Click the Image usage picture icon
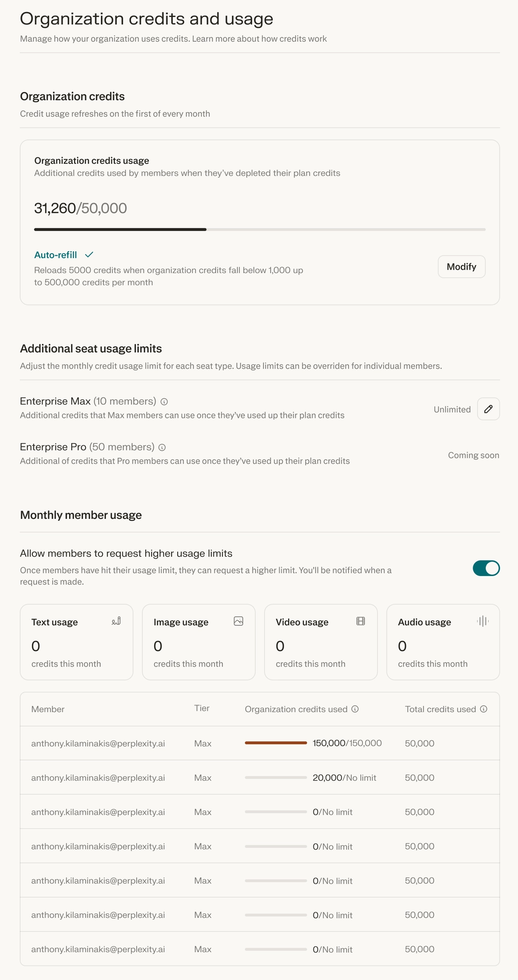 click(x=238, y=621)
